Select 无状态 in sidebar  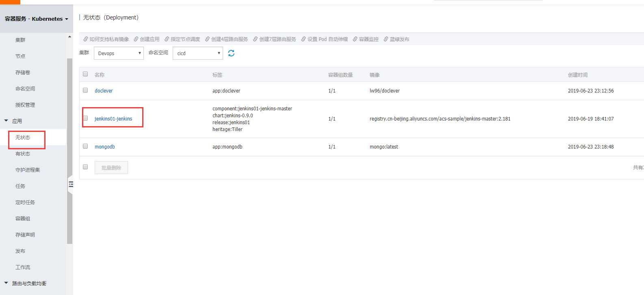(x=23, y=137)
